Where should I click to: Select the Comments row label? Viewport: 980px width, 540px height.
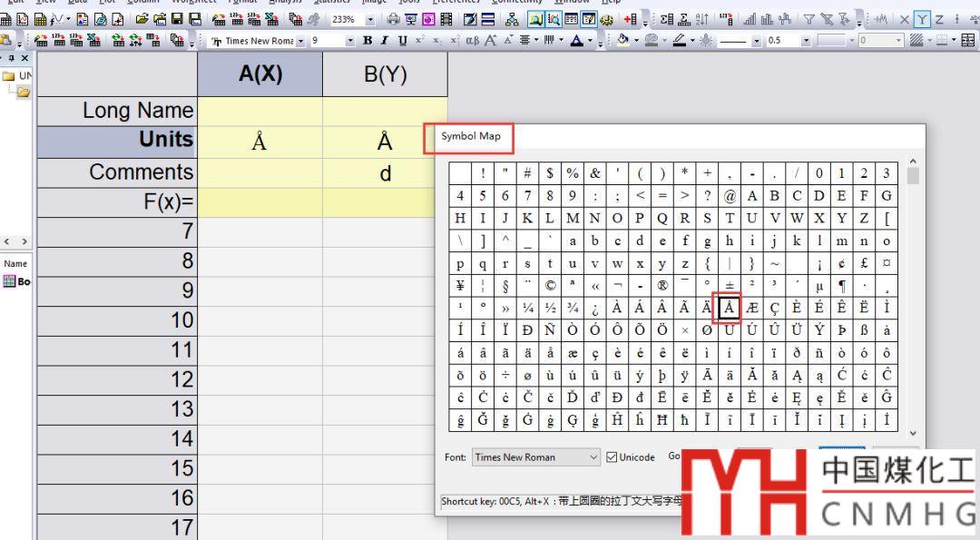tap(117, 172)
